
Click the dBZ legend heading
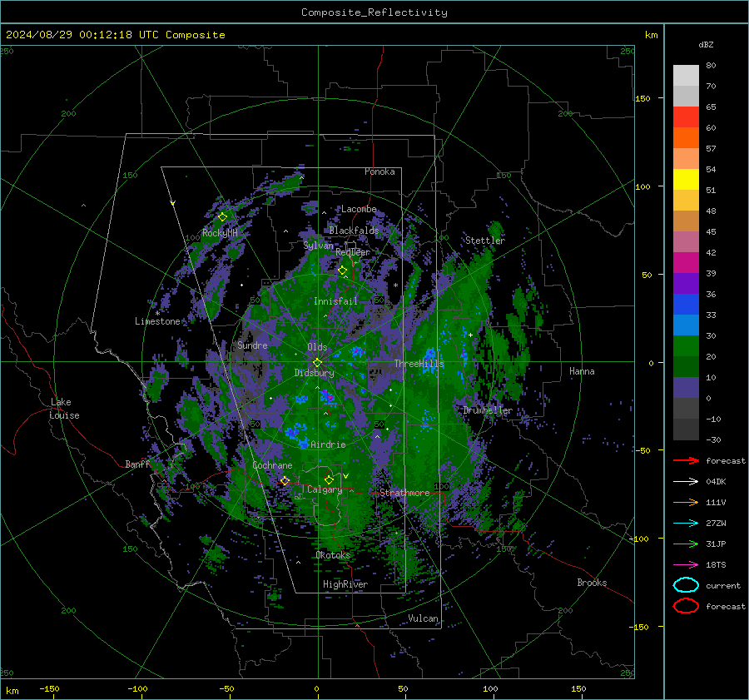tap(706, 44)
